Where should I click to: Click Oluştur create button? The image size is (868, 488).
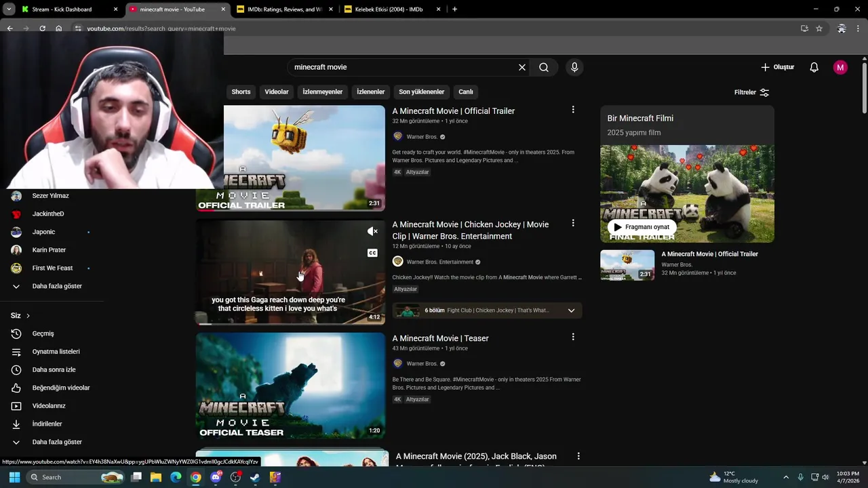(x=777, y=67)
